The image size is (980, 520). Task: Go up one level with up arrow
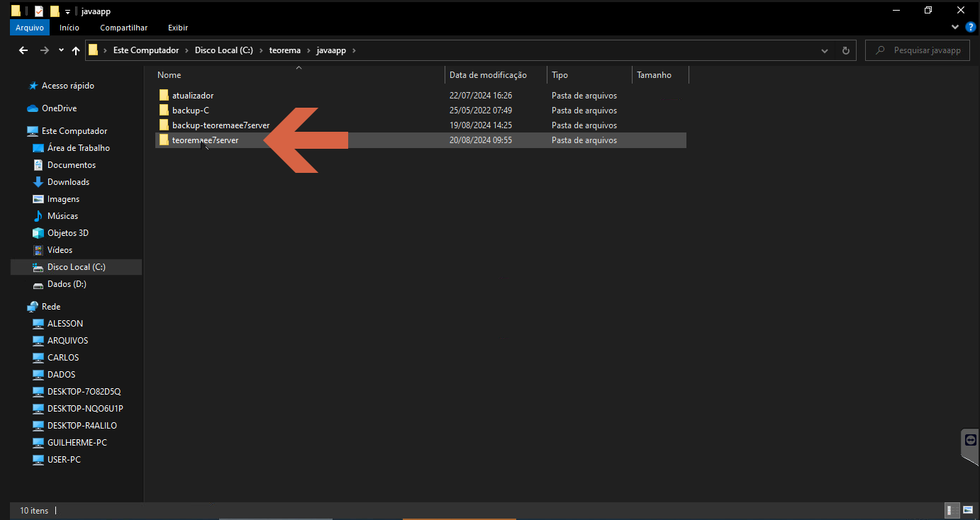point(76,50)
